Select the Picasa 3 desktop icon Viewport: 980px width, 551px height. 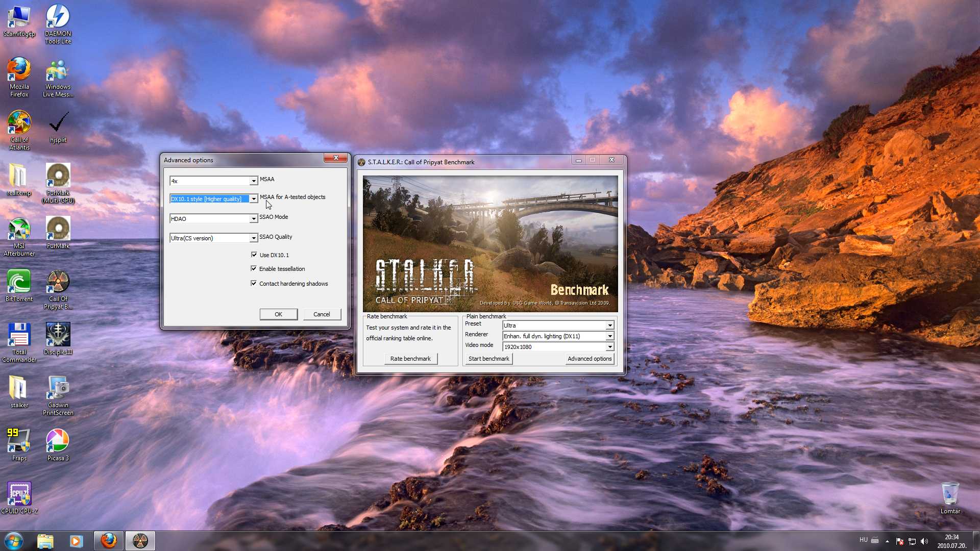pos(58,446)
